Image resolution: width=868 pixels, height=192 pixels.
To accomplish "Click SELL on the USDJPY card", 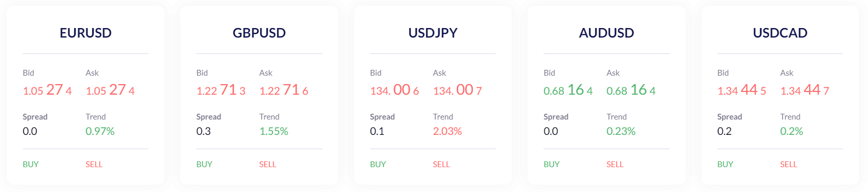I will point(441,164).
